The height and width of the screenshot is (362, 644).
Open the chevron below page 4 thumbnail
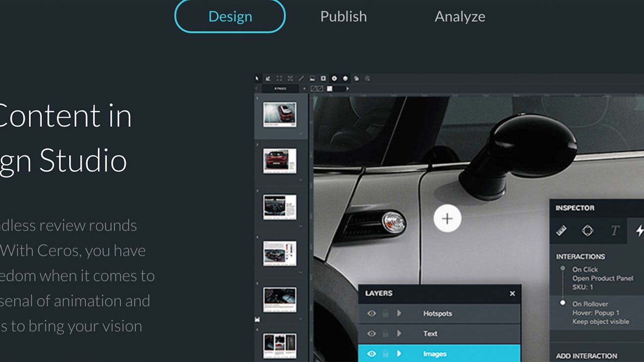[x=300, y=272]
